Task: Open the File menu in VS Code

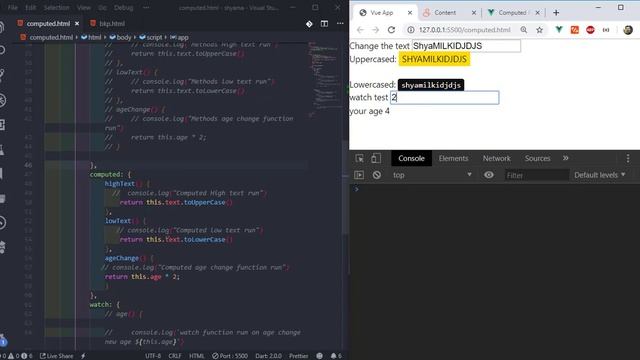Action: 13,7
